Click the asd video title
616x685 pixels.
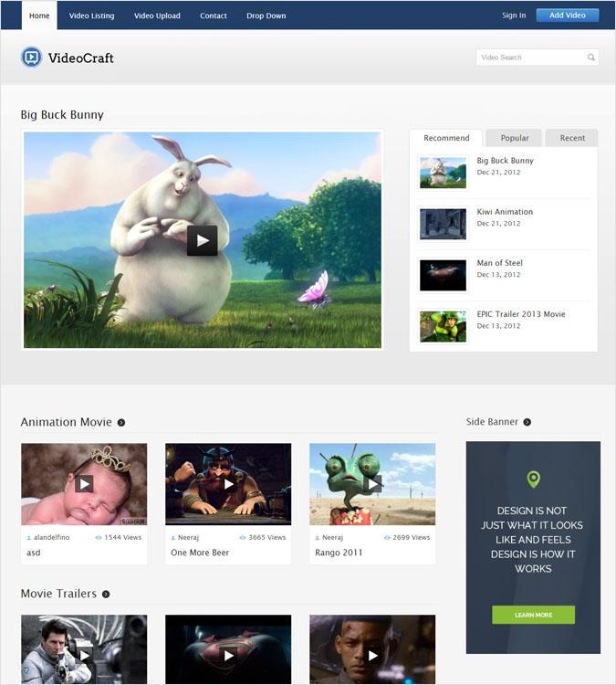tap(34, 553)
